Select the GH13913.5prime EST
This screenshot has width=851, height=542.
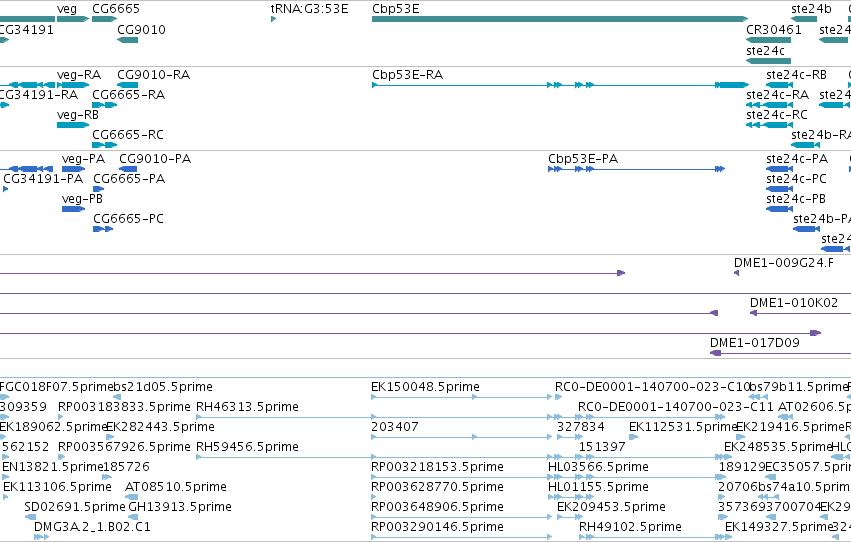(133, 517)
